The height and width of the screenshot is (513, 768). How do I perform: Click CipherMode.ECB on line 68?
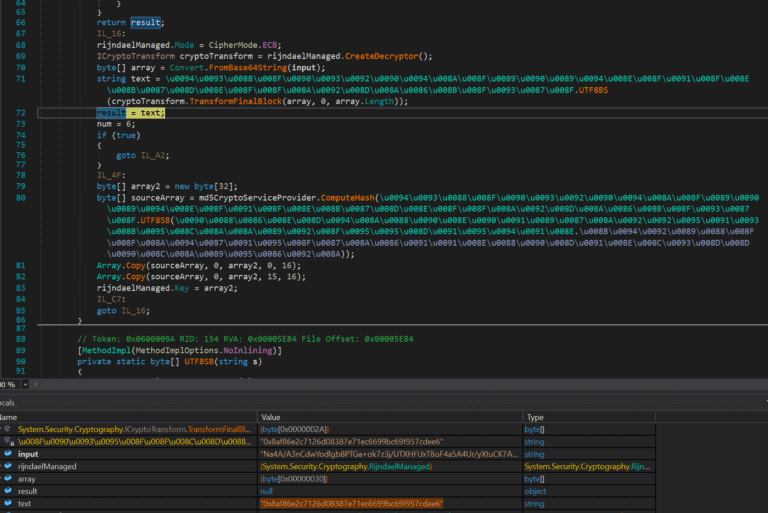click(243, 45)
